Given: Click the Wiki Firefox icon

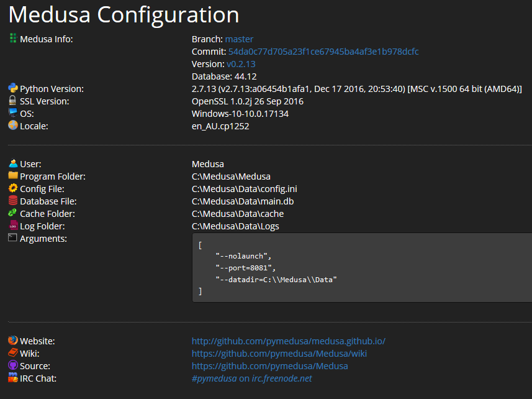Looking at the screenshot, I should (12, 353).
